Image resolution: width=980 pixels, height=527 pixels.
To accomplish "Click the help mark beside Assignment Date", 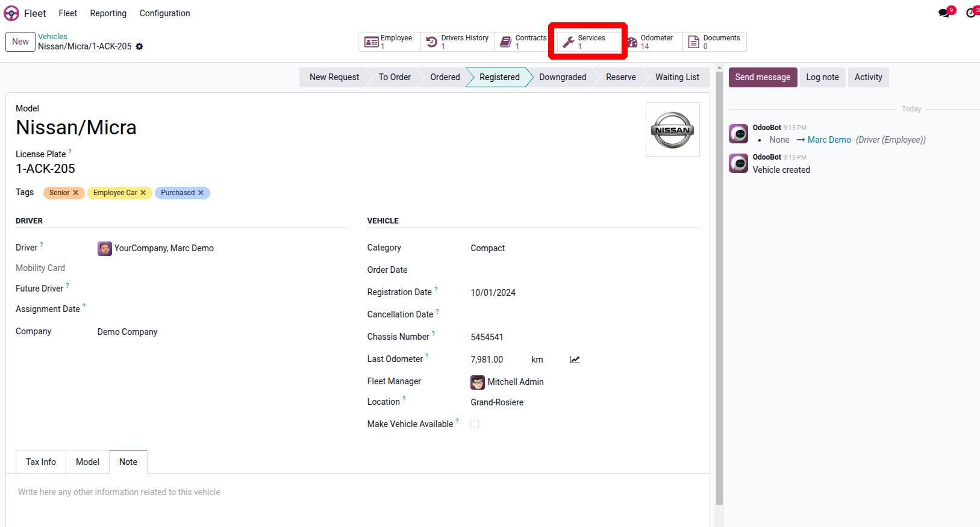I will 84,307.
